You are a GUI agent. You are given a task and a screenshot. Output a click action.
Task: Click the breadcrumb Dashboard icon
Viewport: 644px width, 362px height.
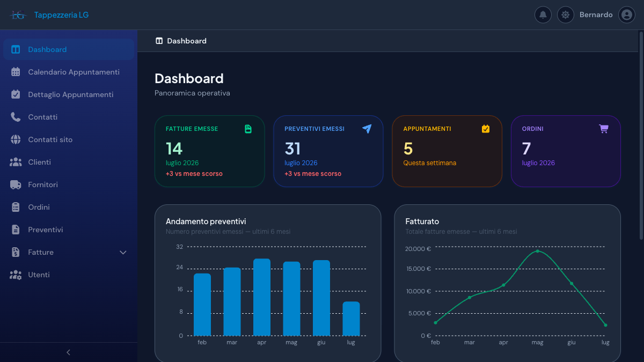click(x=159, y=41)
